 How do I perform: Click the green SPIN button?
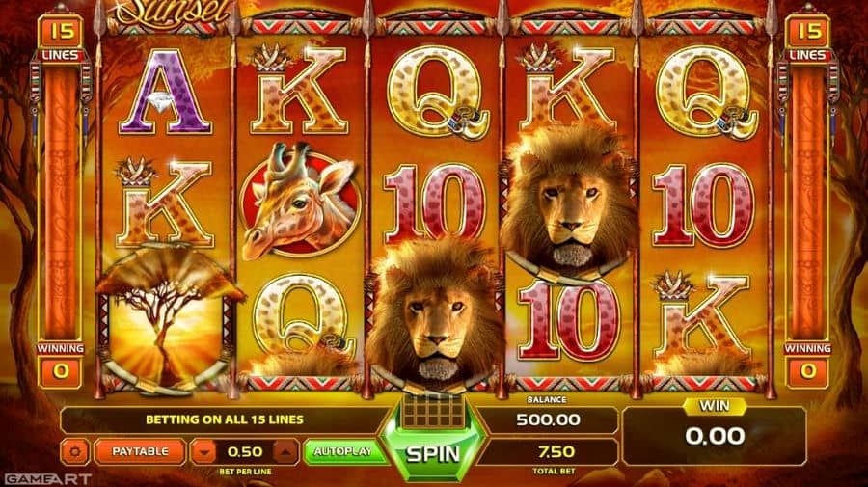[433, 454]
